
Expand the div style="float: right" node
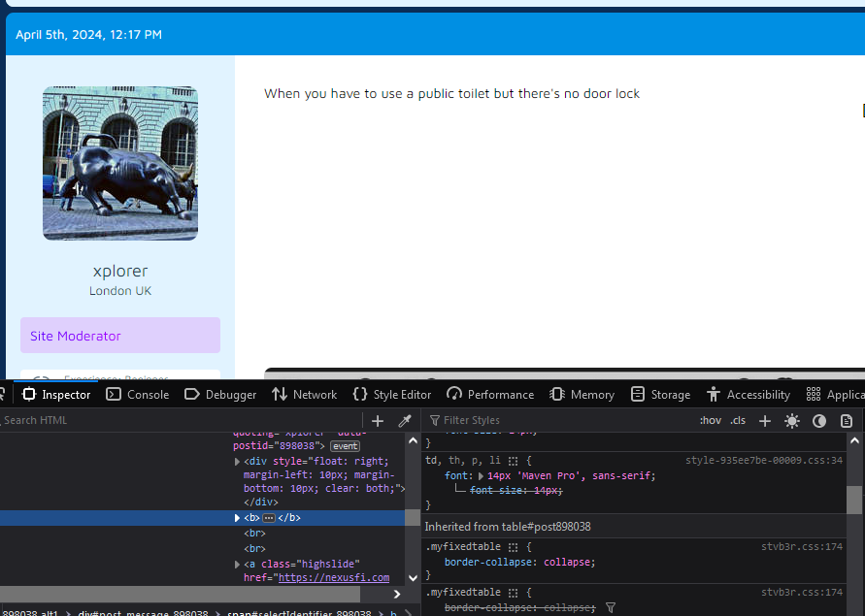click(237, 462)
